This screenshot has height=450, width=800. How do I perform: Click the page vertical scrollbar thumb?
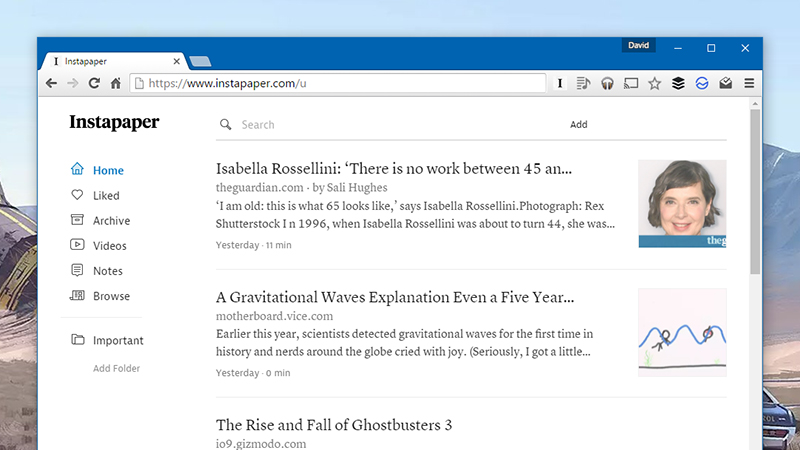(x=755, y=191)
